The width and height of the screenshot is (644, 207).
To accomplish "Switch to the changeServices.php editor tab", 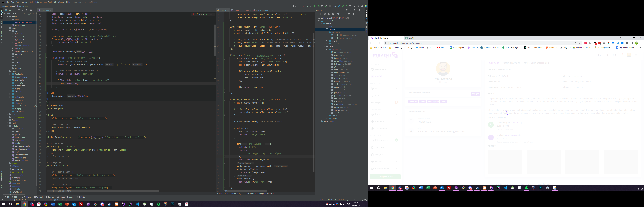I will pyautogui.click(x=241, y=10).
